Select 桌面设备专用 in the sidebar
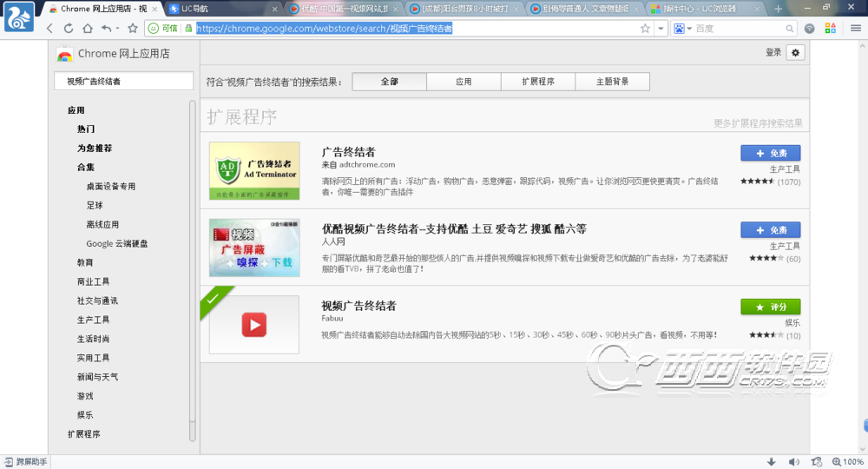The height and width of the screenshot is (469, 868). click(111, 186)
